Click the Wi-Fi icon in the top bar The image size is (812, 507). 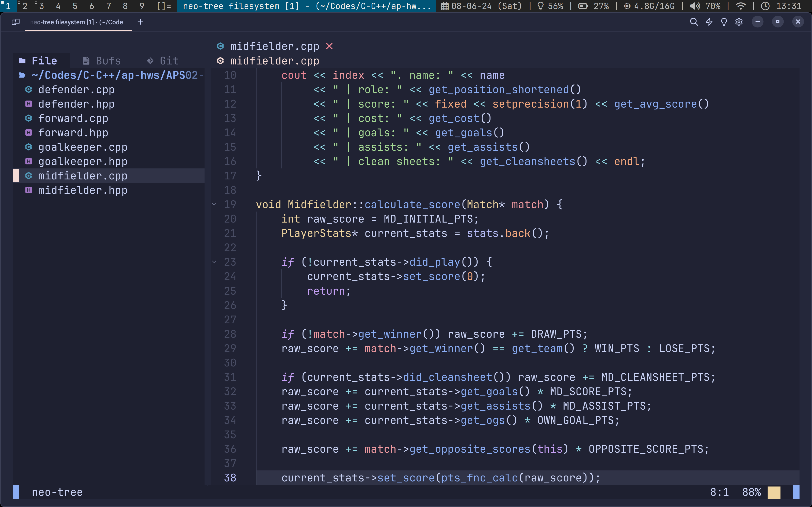[740, 6]
